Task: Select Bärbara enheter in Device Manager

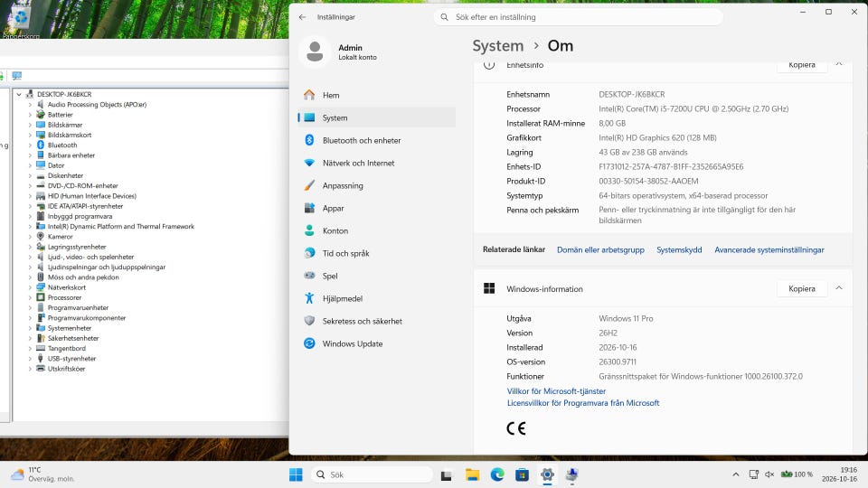Action: 71,155
